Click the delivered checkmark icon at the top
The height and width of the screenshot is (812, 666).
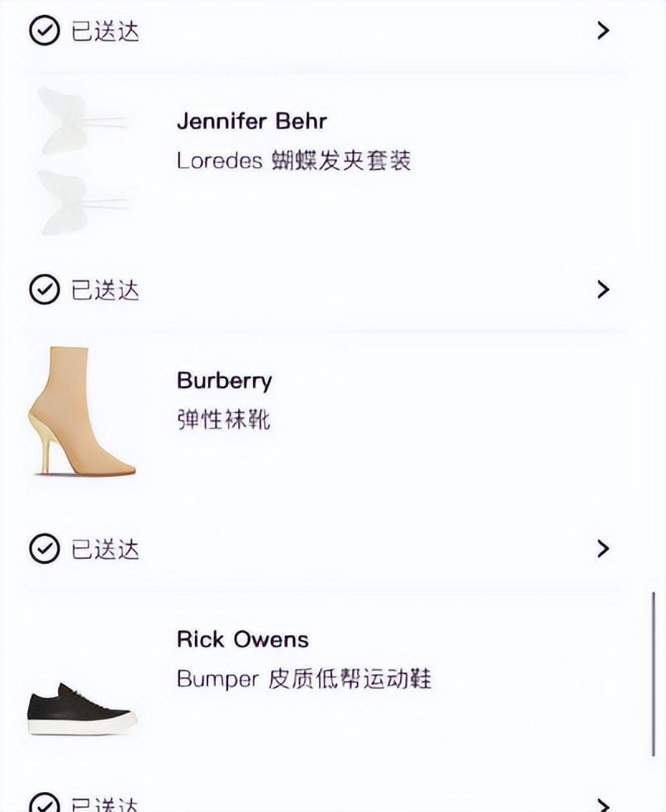(x=44, y=31)
